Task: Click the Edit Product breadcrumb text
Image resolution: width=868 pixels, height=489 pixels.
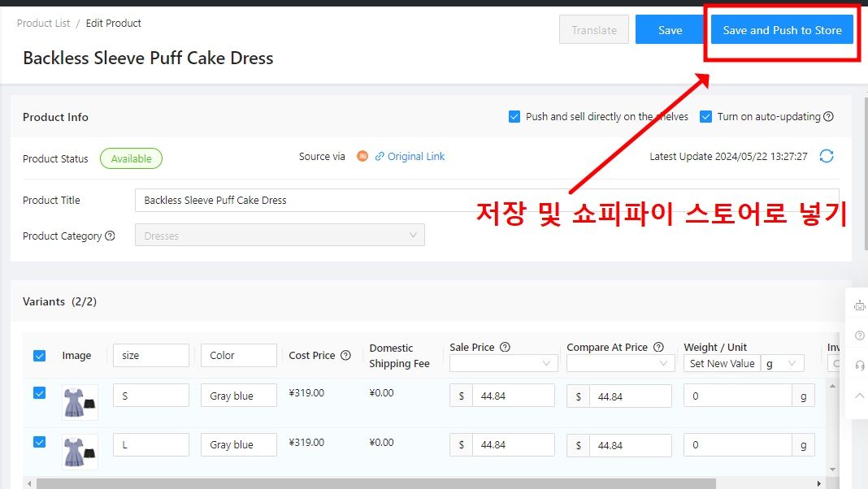Action: [x=114, y=24]
